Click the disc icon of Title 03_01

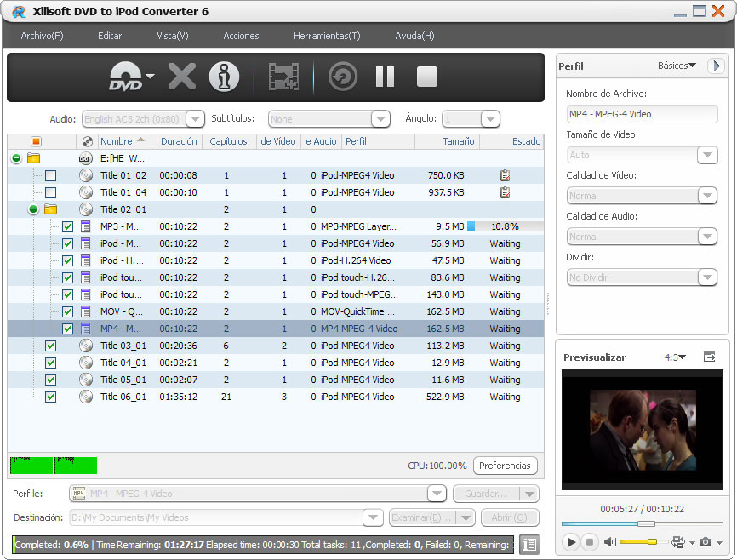[x=86, y=346]
